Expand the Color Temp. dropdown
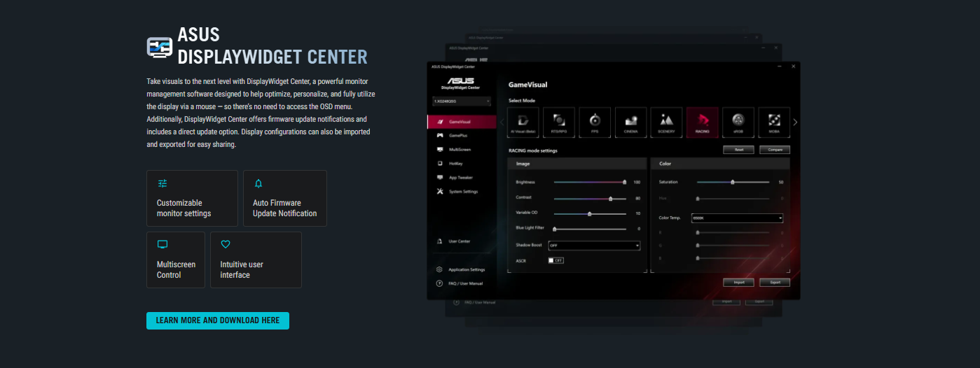The width and height of the screenshot is (980, 368). point(737,218)
